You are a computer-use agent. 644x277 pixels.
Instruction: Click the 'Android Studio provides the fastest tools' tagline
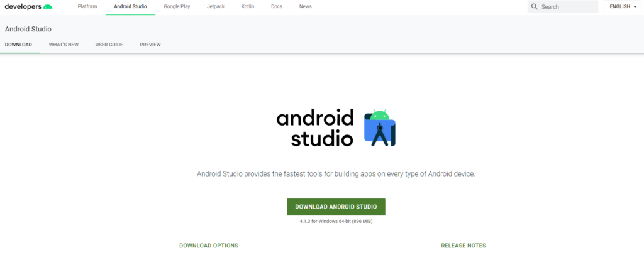coord(336,173)
